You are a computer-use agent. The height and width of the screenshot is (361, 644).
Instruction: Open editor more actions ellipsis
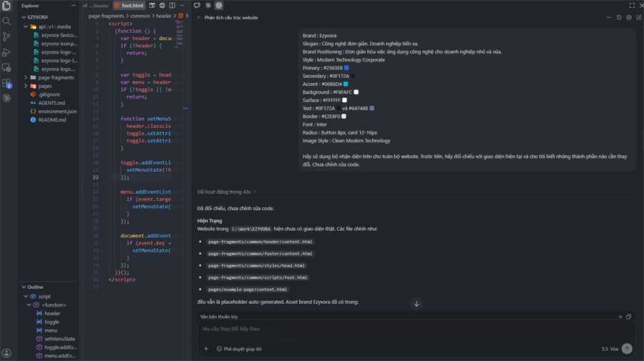[182, 6]
